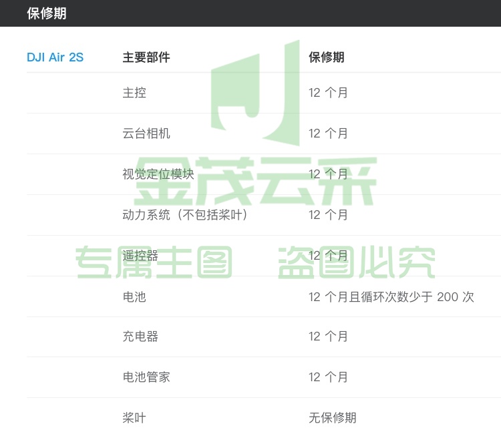Click the DJI Air 2S product link
501x448 pixels.
tap(55, 57)
